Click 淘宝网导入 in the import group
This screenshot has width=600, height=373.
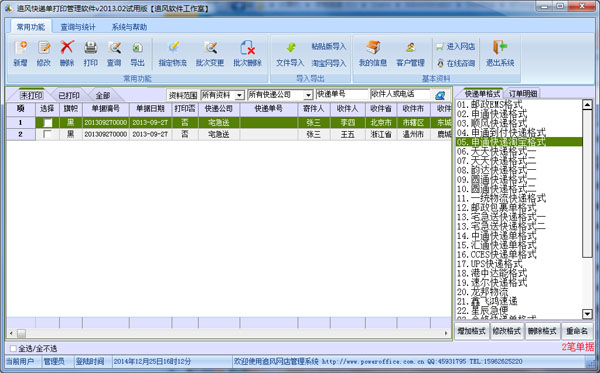(x=329, y=63)
